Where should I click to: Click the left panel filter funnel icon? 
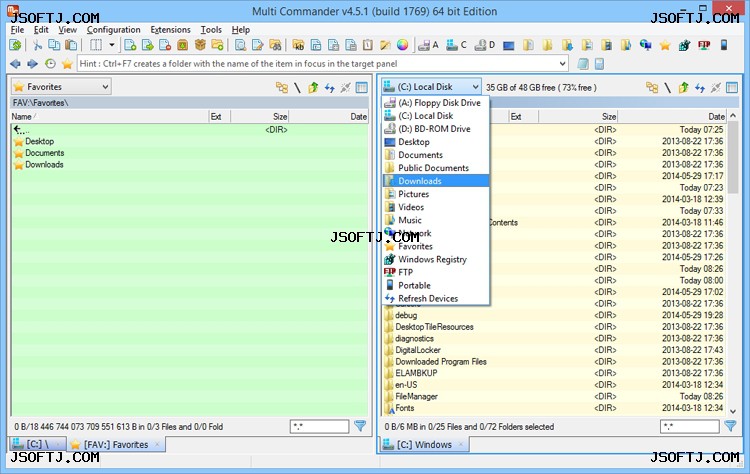coord(360,426)
